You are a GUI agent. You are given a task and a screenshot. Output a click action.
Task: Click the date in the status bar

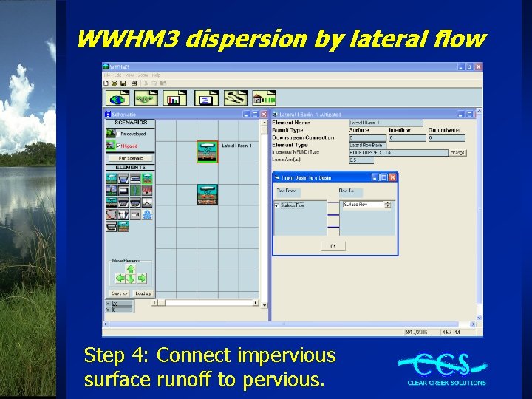tap(417, 332)
